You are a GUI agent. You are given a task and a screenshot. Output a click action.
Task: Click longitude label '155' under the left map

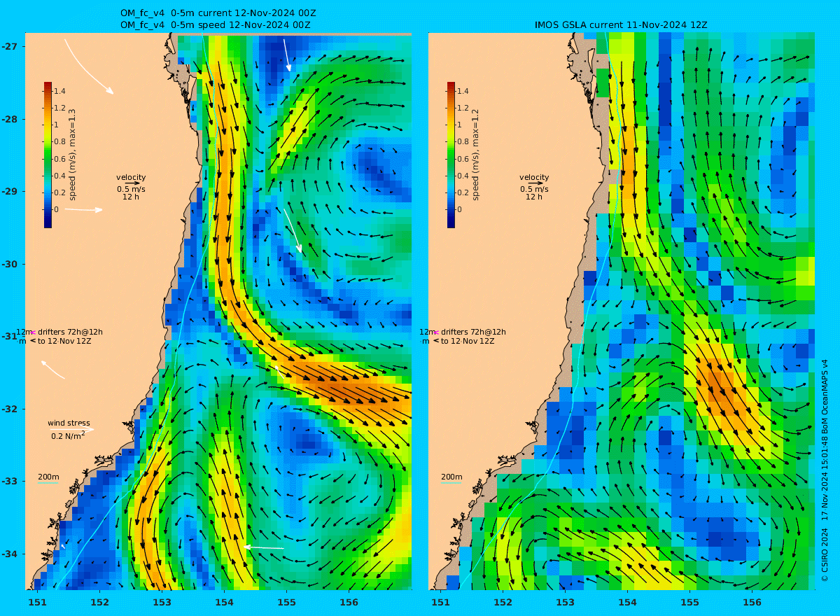click(x=286, y=602)
